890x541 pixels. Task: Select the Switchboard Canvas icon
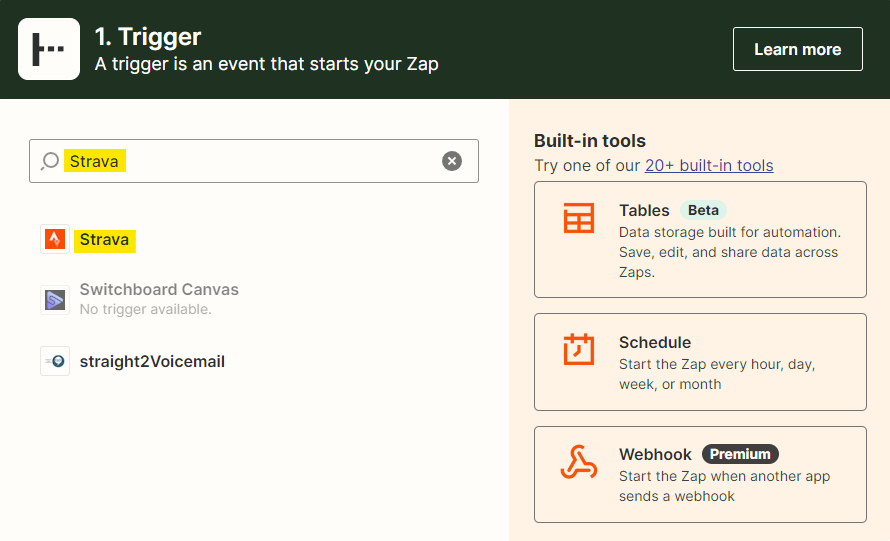click(55, 300)
